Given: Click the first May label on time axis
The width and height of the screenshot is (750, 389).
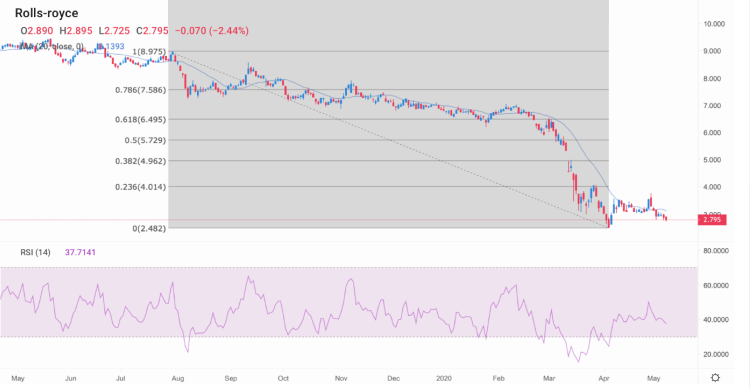Looking at the screenshot, I should 18,378.
